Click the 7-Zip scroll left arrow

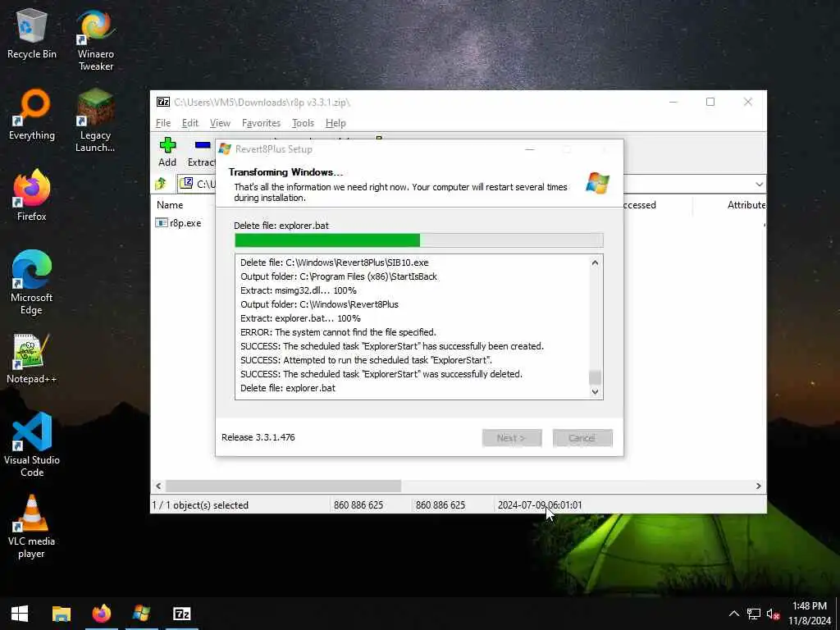[x=158, y=486]
